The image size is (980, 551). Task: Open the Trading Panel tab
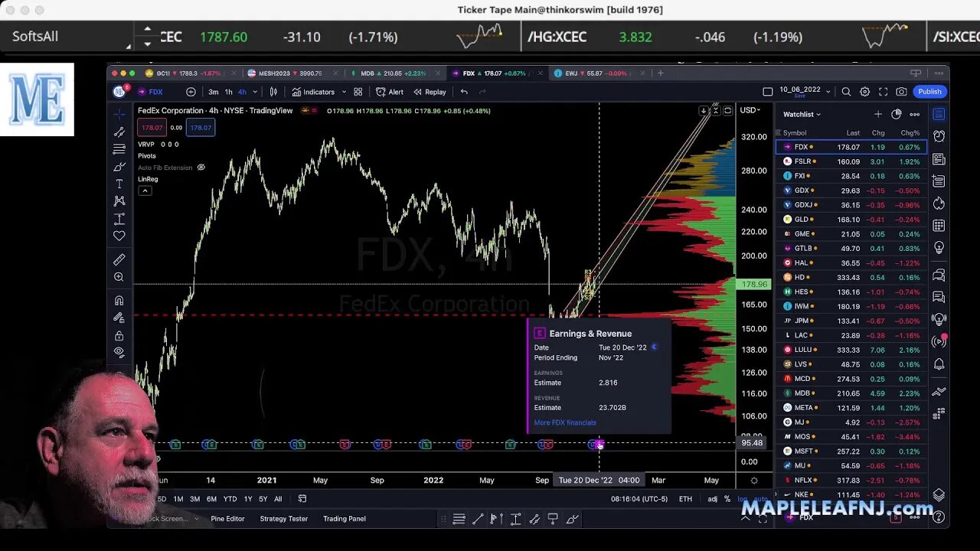pos(344,519)
